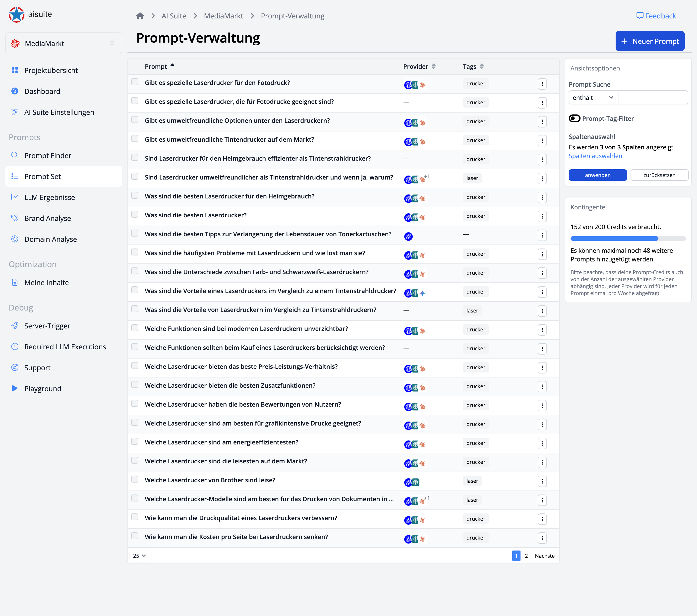Enable the Prompt-Tag-Filter toggle
697x616 pixels.
(x=575, y=118)
